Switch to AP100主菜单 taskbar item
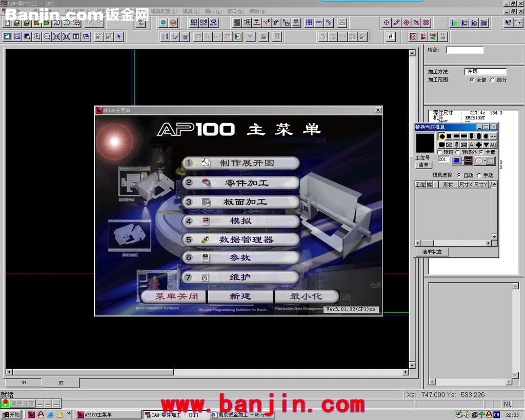The width and height of the screenshot is (525, 420). (x=108, y=415)
